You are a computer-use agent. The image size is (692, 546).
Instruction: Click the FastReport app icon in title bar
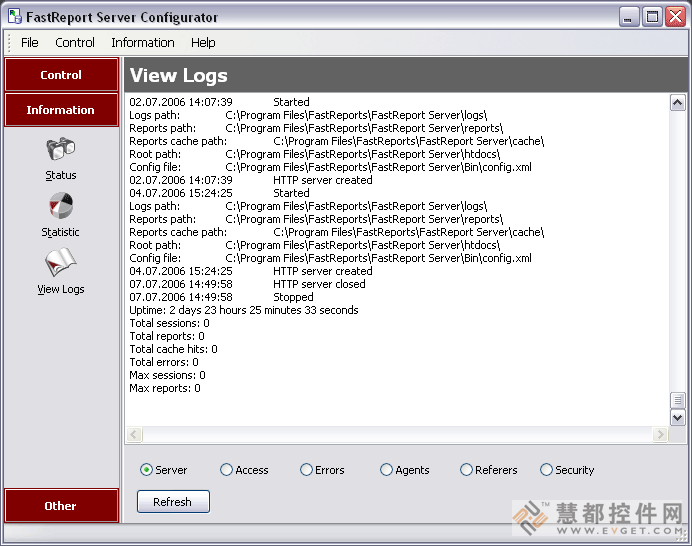click(x=15, y=17)
